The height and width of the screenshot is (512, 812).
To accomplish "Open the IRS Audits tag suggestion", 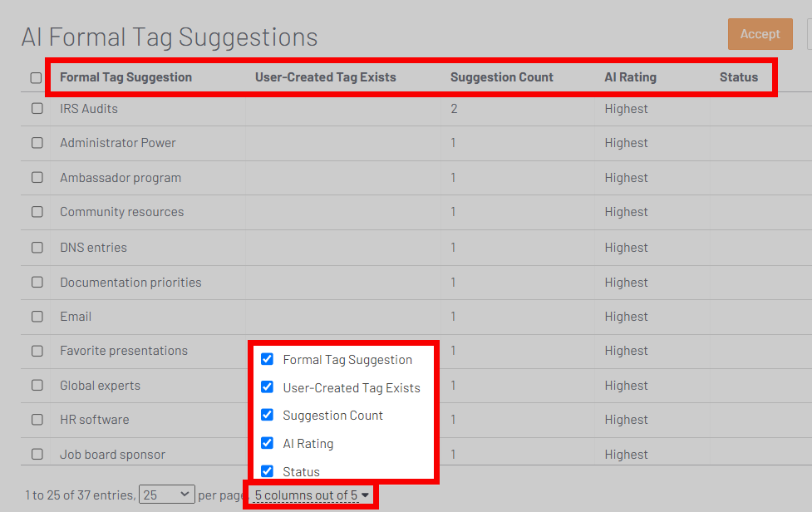I will pos(89,109).
